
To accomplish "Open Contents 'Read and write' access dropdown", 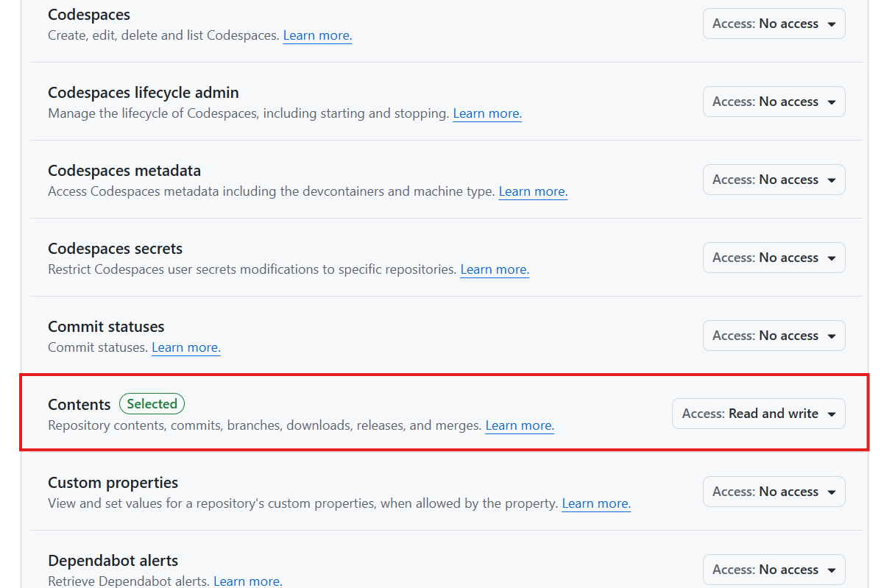I will pos(758,414).
